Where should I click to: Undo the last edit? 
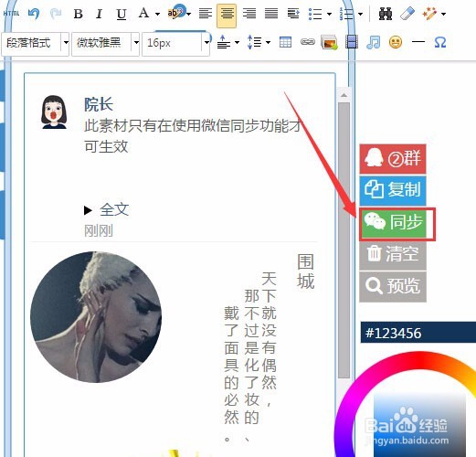pyautogui.click(x=34, y=14)
